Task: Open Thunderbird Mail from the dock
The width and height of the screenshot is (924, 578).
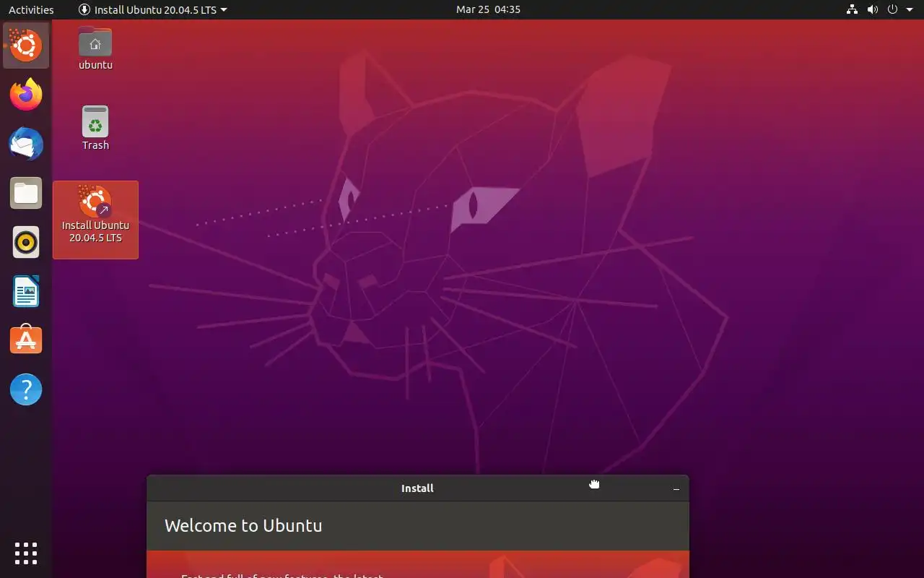Action: point(26,144)
